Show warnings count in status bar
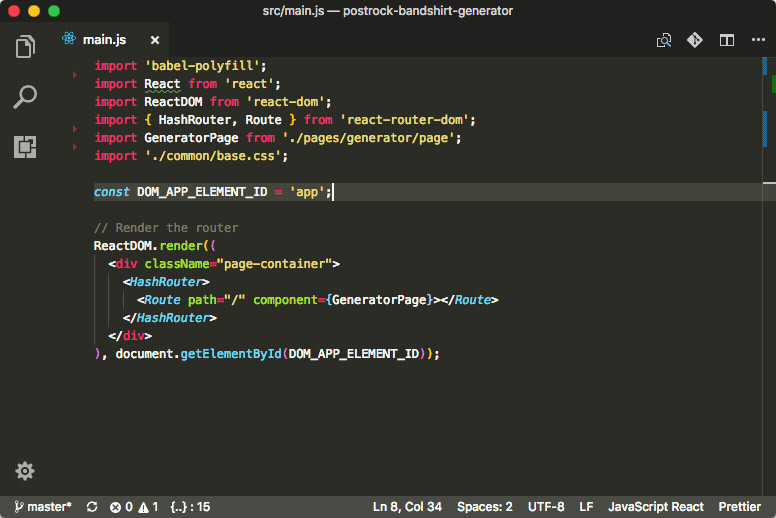This screenshot has height=518, width=776. point(148,507)
